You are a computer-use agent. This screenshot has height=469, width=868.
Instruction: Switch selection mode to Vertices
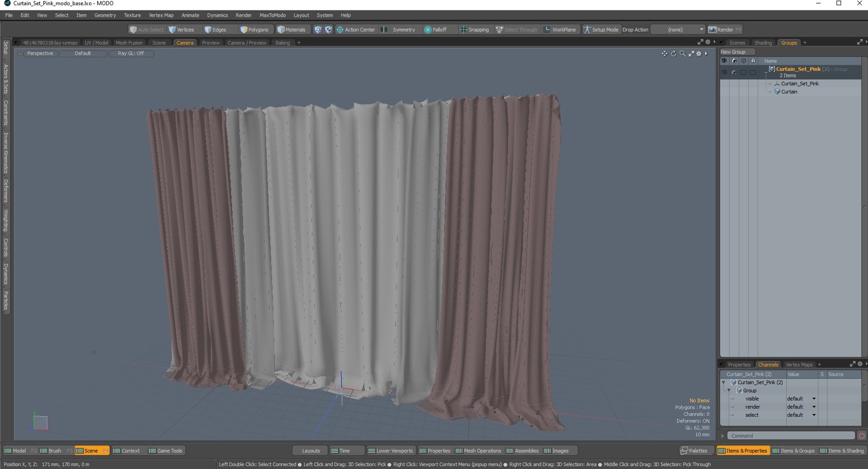[x=181, y=30]
